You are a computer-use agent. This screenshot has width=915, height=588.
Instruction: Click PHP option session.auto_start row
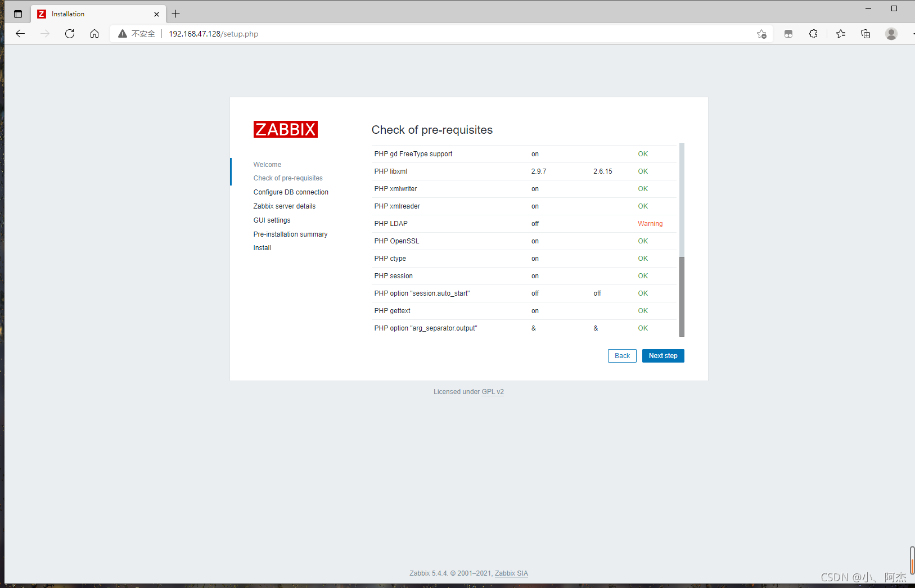524,293
